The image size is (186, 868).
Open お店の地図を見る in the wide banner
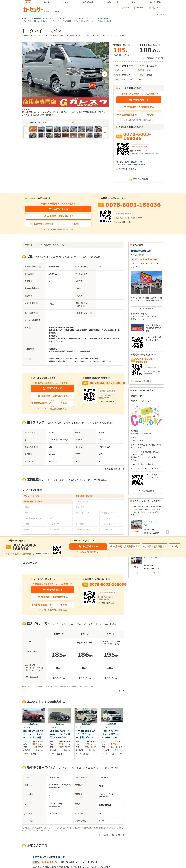pos(123,222)
